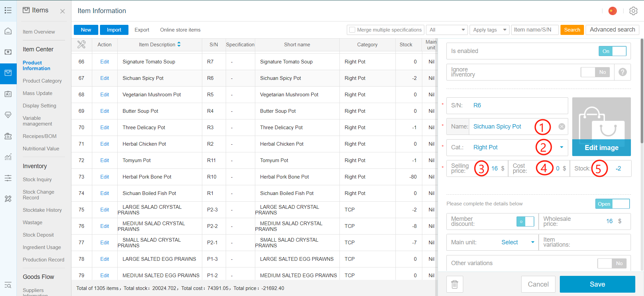Tick the Merge multiple specifications checkbox
Image resolution: width=644 pixels, height=296 pixels.
click(352, 30)
